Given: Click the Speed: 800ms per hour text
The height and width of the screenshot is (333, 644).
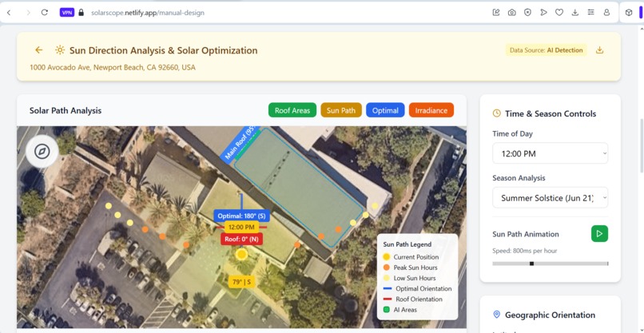Looking at the screenshot, I should [x=524, y=251].
